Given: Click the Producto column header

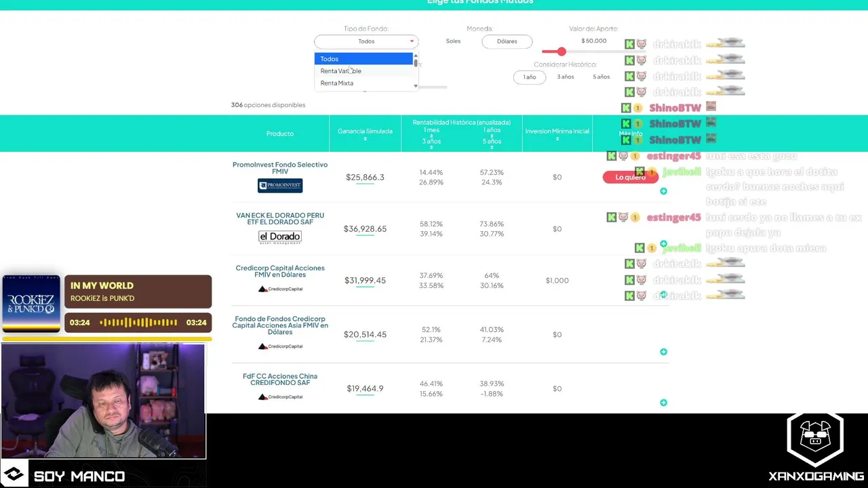Looking at the screenshot, I should coord(280,134).
